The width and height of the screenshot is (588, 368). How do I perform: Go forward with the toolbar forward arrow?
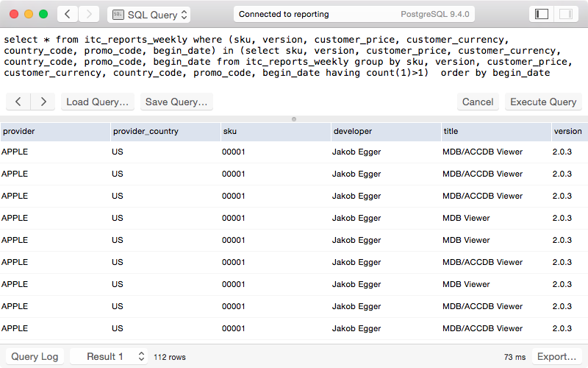(89, 14)
